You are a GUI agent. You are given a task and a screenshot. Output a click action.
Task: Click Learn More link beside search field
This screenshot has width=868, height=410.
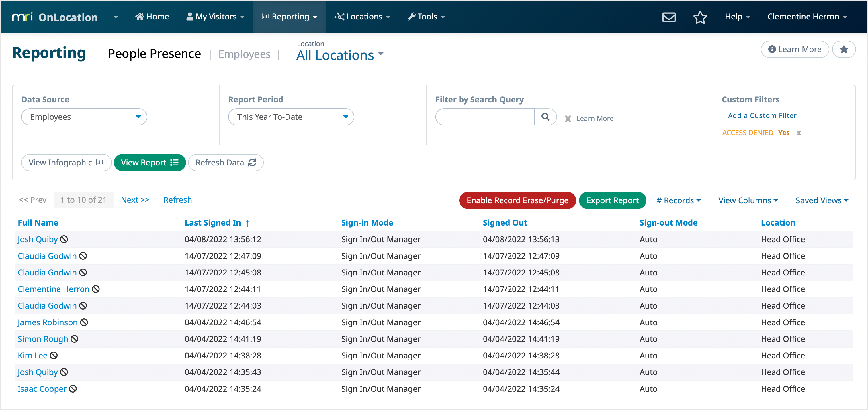tap(595, 119)
